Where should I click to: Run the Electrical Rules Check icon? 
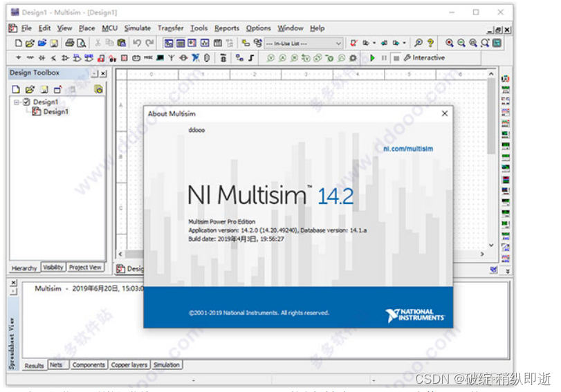click(x=354, y=44)
